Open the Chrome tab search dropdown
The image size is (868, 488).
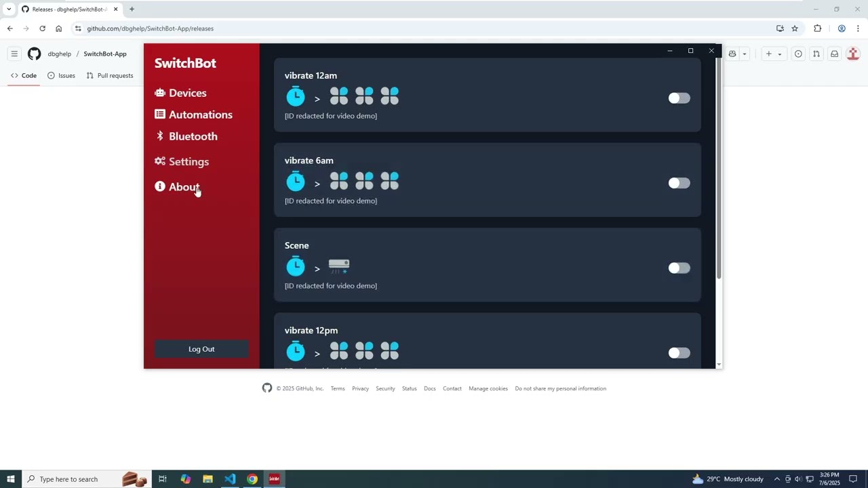coord(9,9)
